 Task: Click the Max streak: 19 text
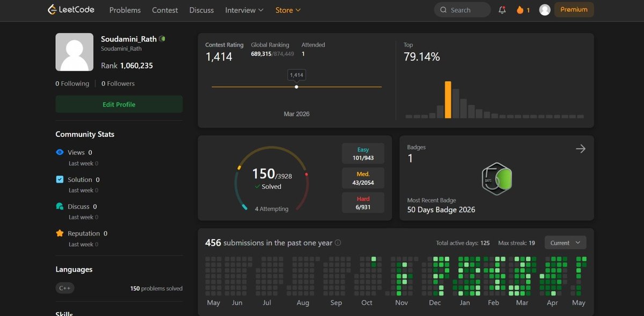pos(517,243)
